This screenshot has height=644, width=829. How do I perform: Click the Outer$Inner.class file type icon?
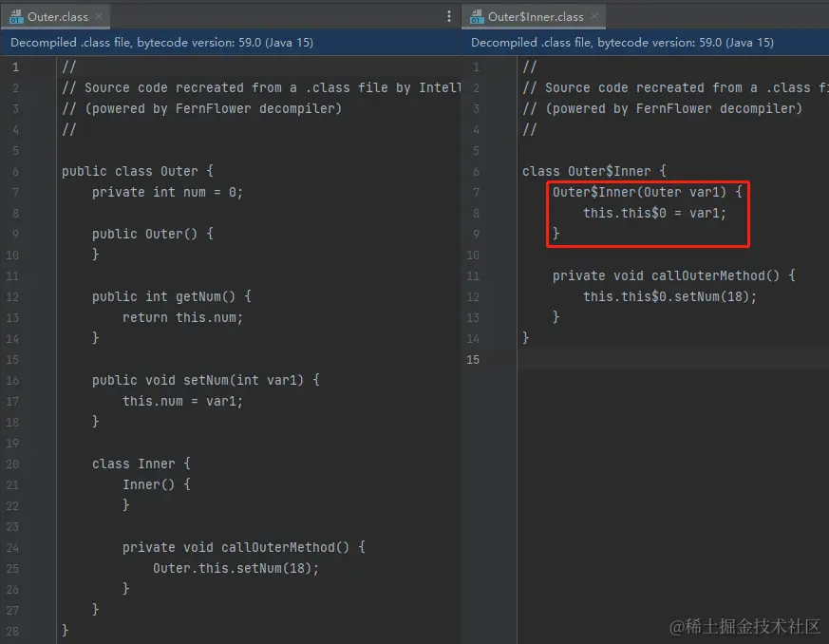point(477,17)
